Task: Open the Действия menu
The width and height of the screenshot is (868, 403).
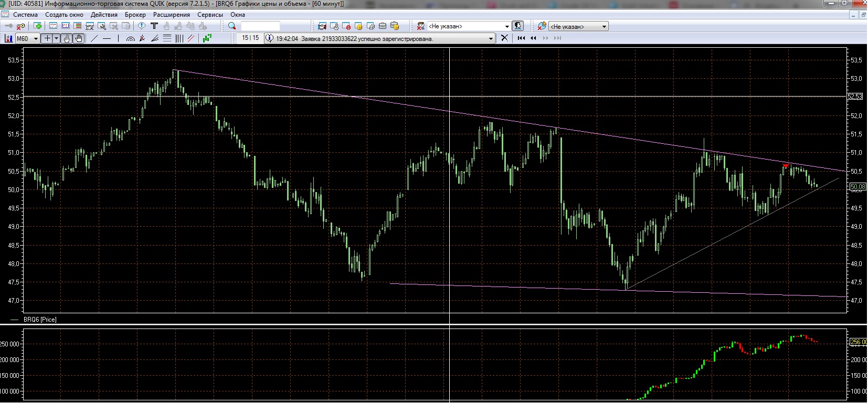Action: 104,15
